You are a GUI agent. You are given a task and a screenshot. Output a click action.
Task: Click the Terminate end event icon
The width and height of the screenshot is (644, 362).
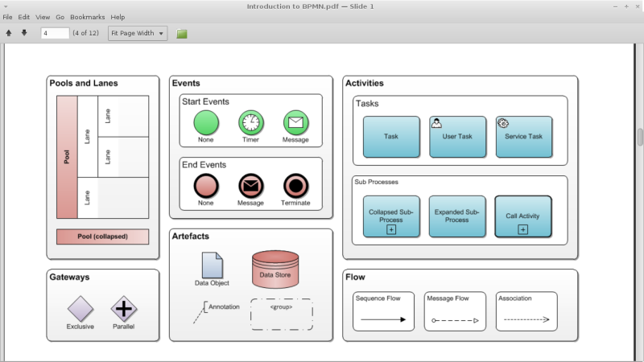(x=295, y=187)
